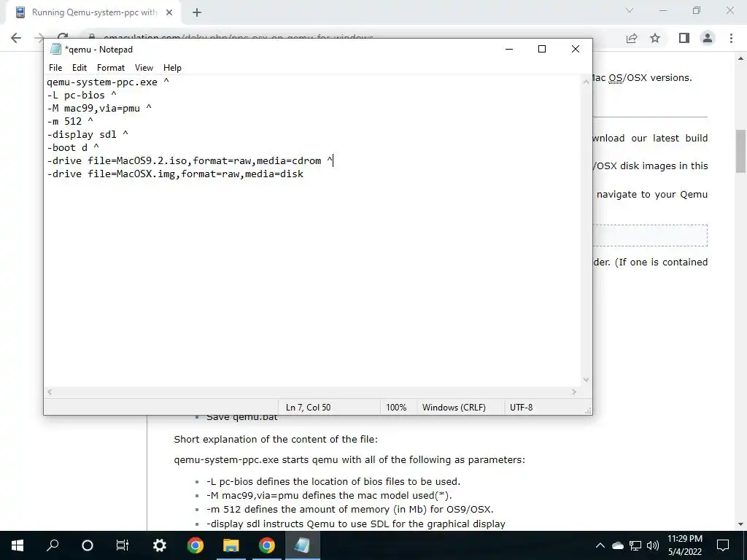Image resolution: width=747 pixels, height=560 pixels.
Task: Select the Running Qemu-system-ppc browser tab
Action: point(93,12)
